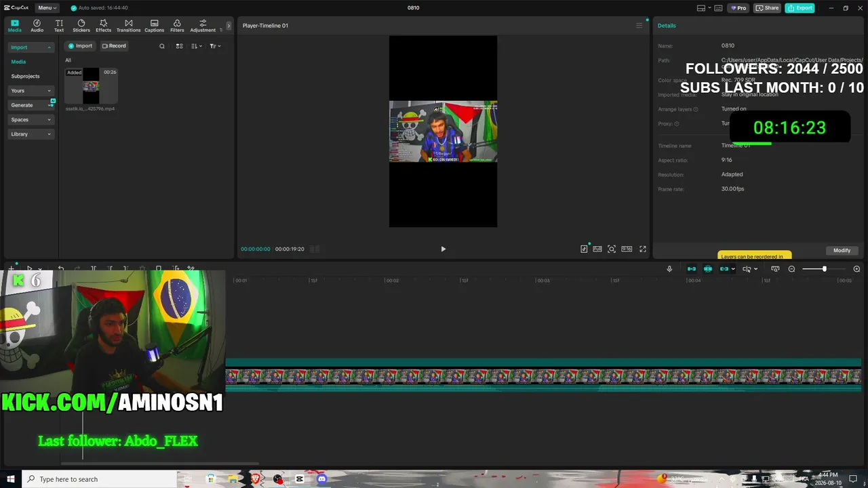Enter fullscreen player view

(643, 249)
